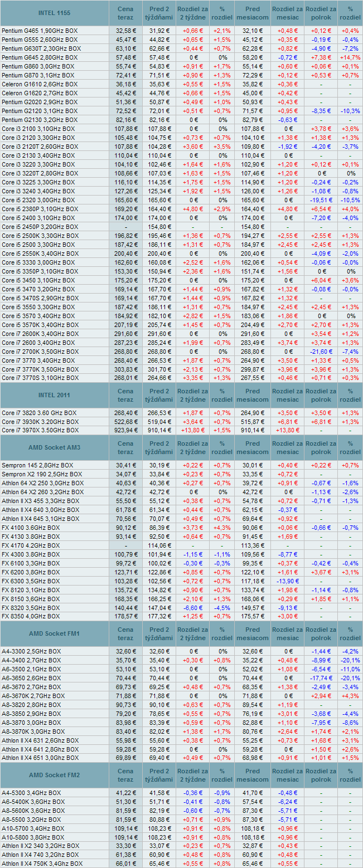Select Pred mesiacom header in AMD Socket AM3 section
Viewport: 363px width, 868px height.
pyautogui.click(x=254, y=447)
